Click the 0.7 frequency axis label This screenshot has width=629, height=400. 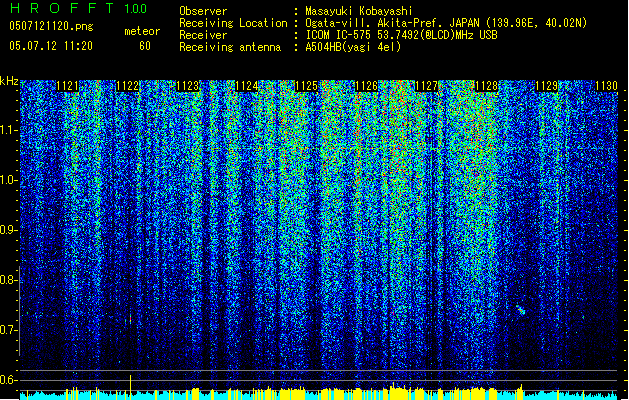point(8,330)
